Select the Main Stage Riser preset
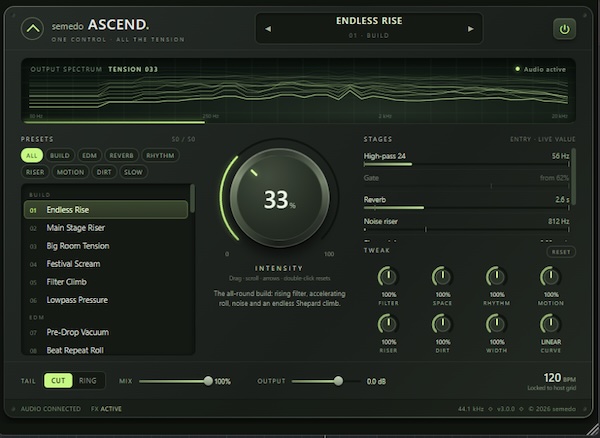 106,228
